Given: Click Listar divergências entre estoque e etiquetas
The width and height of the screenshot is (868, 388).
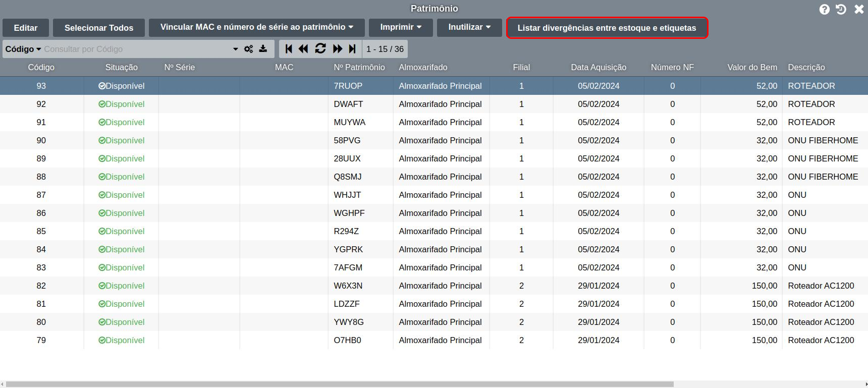Looking at the screenshot, I should pos(607,28).
